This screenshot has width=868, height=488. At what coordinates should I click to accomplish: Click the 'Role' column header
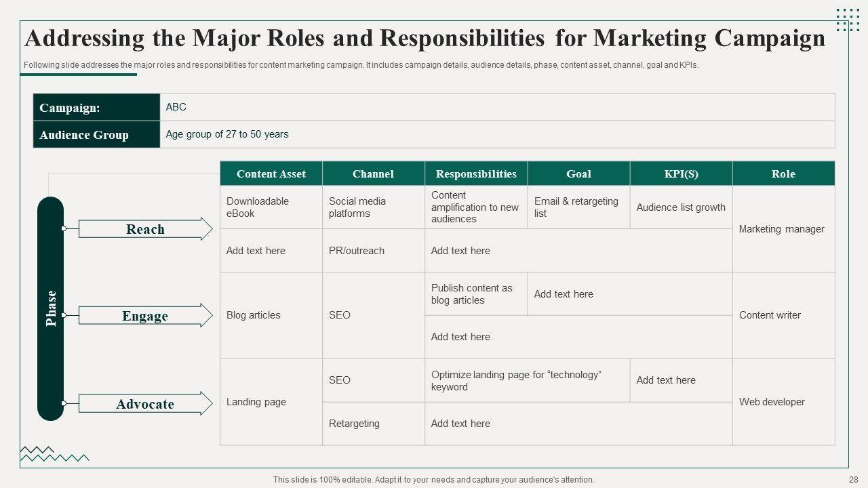coord(783,174)
